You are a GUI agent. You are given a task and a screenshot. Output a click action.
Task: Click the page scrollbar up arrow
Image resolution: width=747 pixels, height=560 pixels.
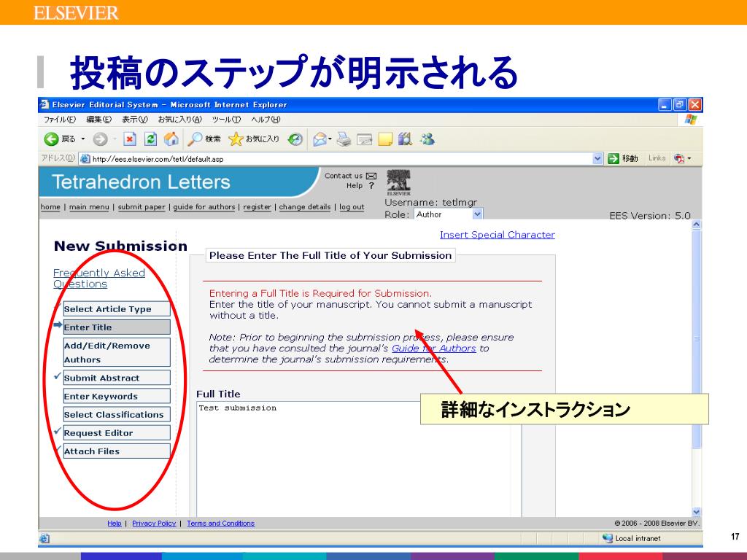[697, 224]
